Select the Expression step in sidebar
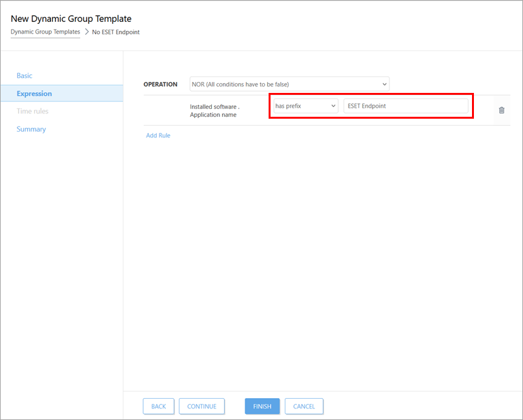Image resolution: width=523 pixels, height=420 pixels. click(35, 94)
